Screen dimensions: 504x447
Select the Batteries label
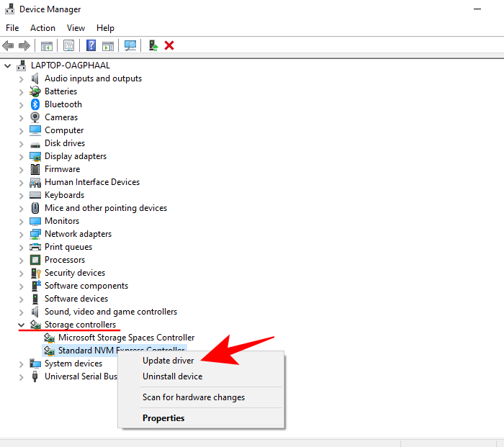[x=60, y=91]
